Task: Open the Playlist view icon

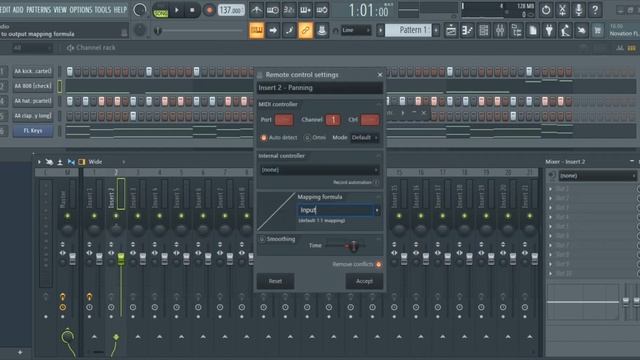Action: 451,30
